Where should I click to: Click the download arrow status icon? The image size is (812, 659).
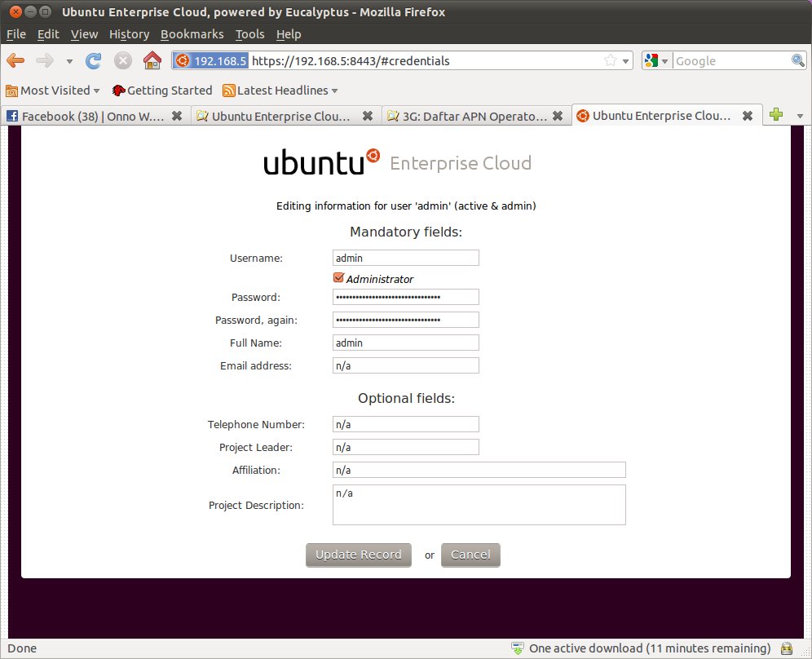pos(517,648)
